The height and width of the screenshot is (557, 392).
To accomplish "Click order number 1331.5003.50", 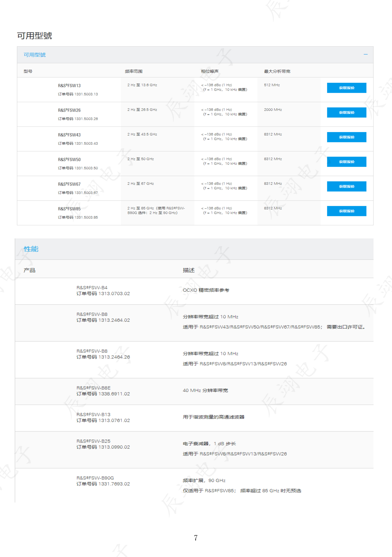I will click(86, 168).
